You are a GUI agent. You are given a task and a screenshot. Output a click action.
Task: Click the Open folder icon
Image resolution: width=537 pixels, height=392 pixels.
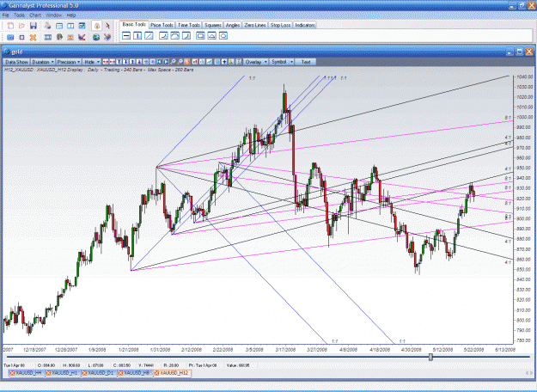(x=22, y=26)
